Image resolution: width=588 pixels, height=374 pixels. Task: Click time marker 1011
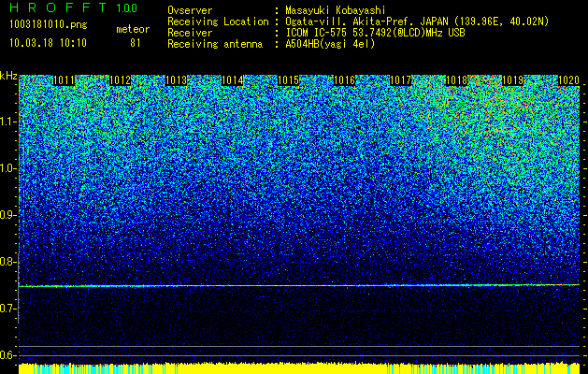[x=65, y=80]
